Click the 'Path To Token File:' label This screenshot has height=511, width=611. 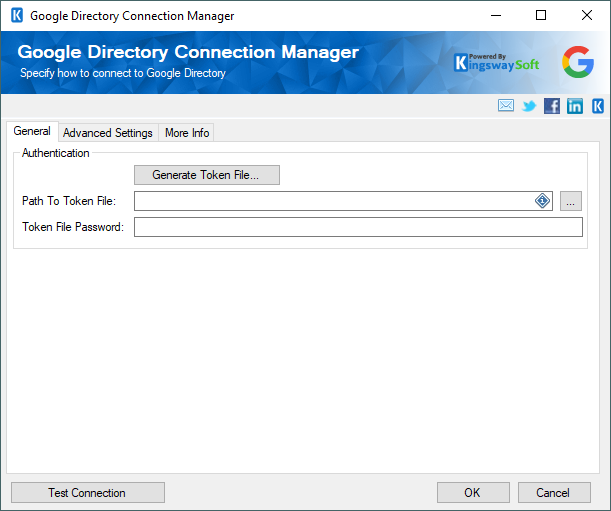(x=69, y=201)
